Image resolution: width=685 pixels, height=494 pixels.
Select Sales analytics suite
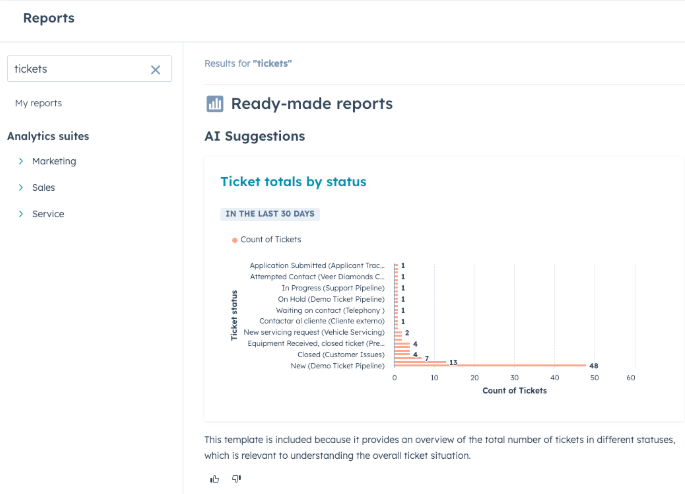pyautogui.click(x=44, y=187)
